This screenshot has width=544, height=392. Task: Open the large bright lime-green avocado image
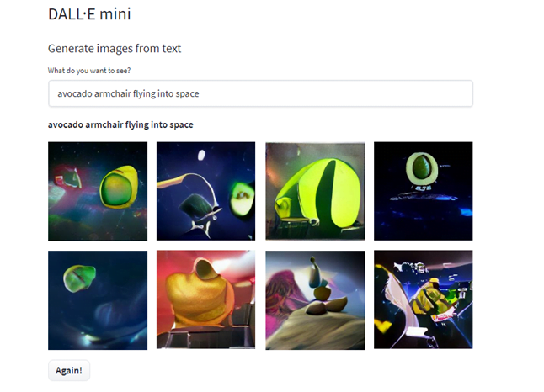tap(314, 191)
